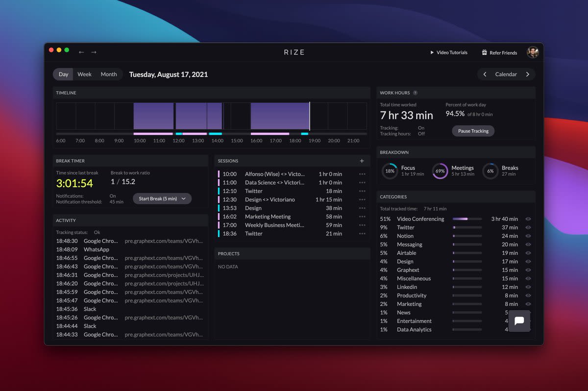588x391 pixels.
Task: Click the Pause Tracking button
Action: click(473, 131)
